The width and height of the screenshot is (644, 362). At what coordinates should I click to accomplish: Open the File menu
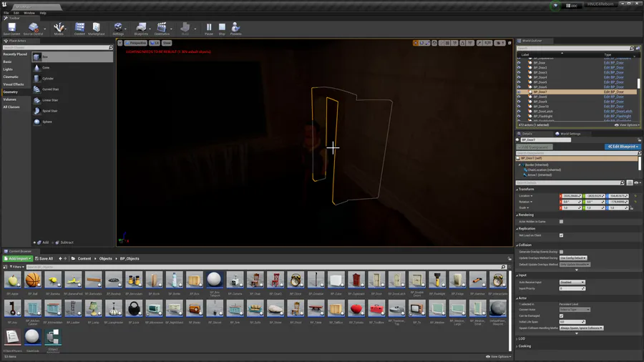(6, 13)
